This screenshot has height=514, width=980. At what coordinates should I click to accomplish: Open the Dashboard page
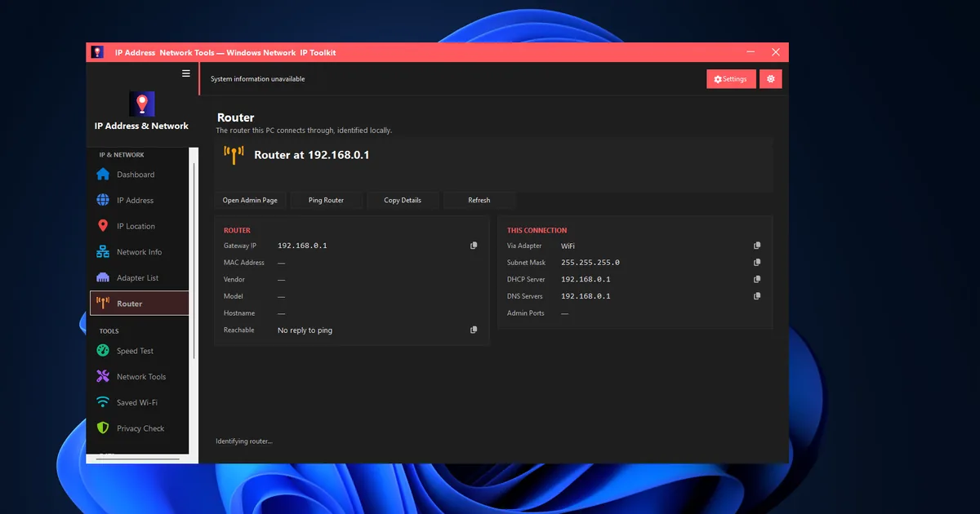(139, 174)
